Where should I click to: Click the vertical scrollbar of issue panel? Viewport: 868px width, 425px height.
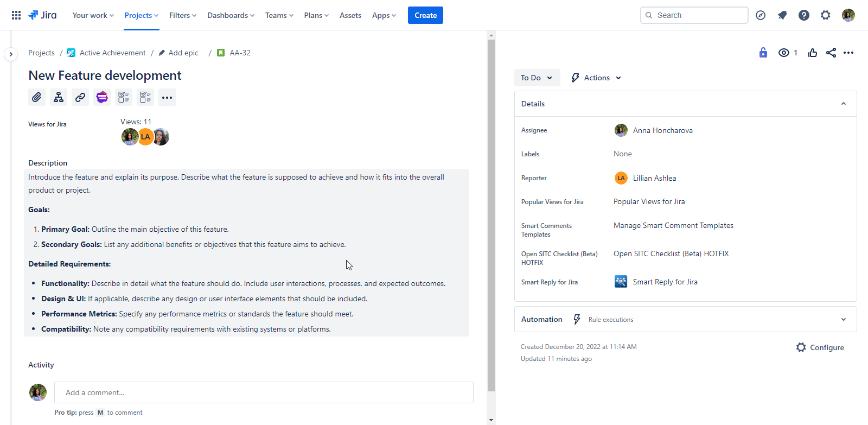point(491,217)
